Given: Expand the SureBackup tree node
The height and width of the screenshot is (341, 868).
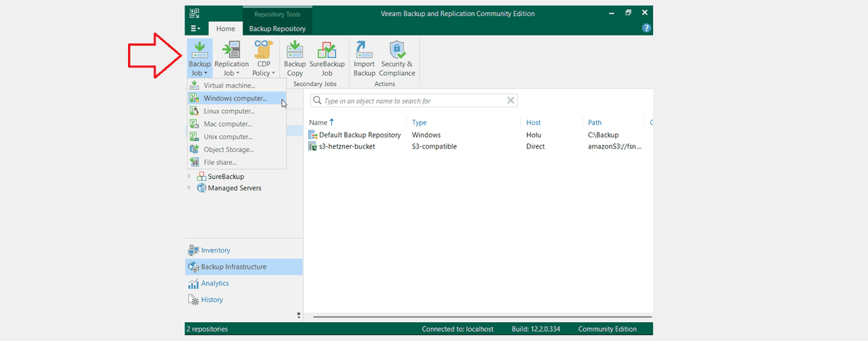Looking at the screenshot, I should tap(190, 176).
